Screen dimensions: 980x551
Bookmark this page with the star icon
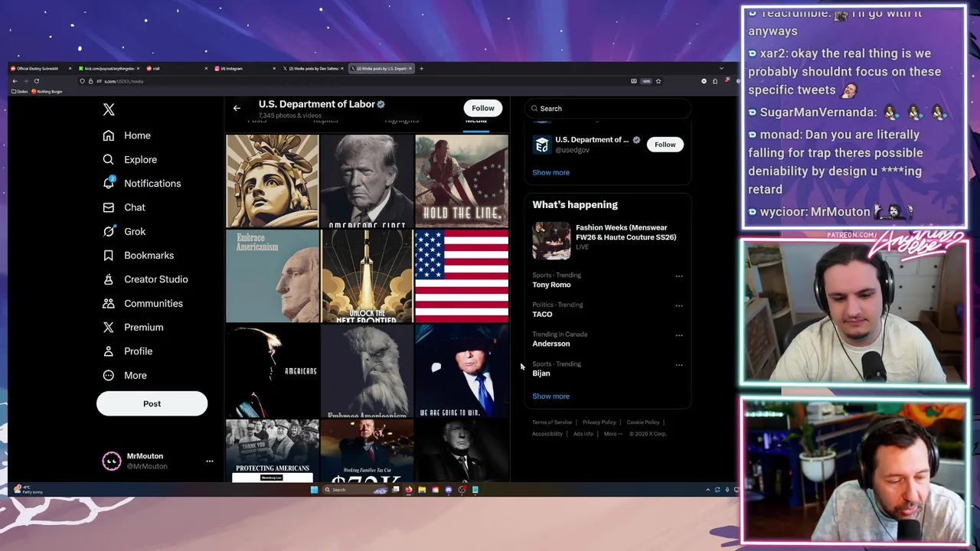click(x=658, y=81)
